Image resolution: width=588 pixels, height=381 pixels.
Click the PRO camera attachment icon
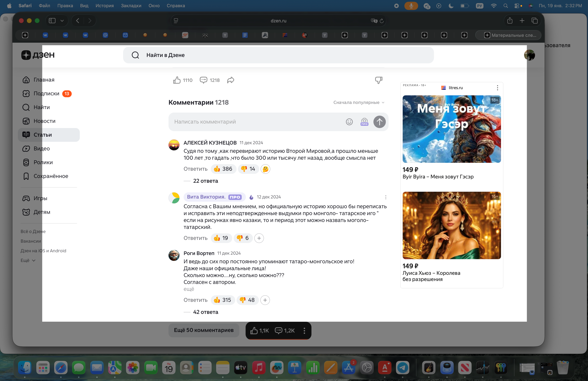point(364,122)
